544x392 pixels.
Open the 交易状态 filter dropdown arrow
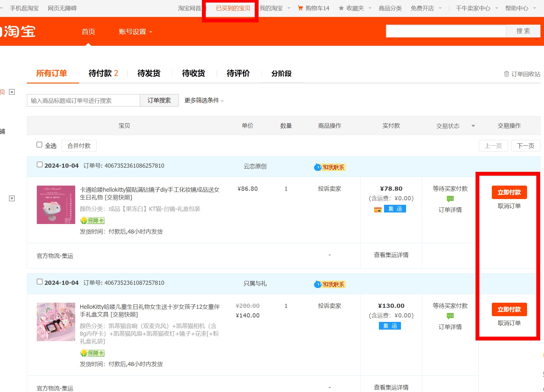click(473, 126)
